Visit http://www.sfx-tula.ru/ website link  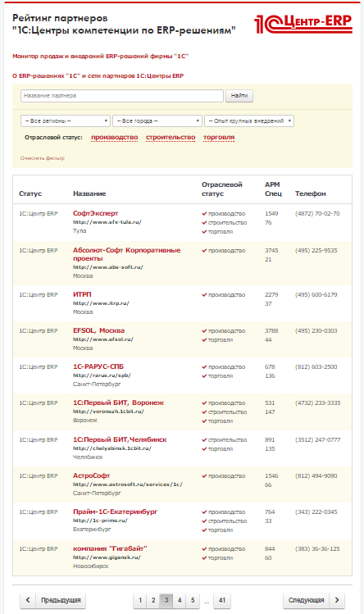[107, 222]
